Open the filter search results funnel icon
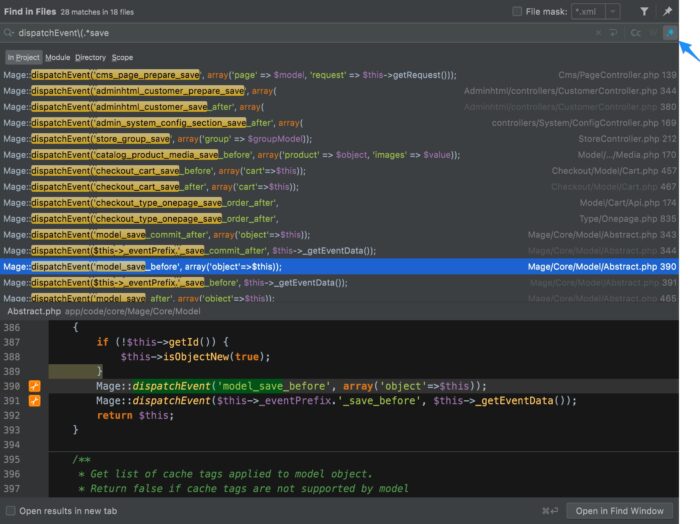The width and height of the screenshot is (700, 524). click(x=644, y=12)
